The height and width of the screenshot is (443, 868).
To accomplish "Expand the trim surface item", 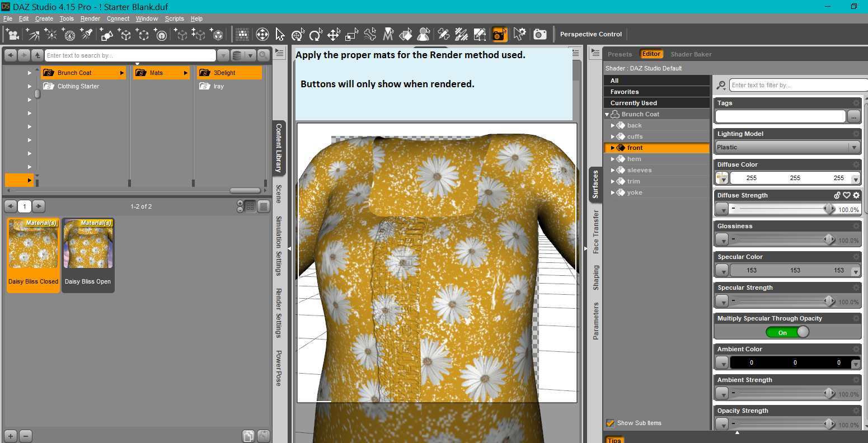I will 613,181.
